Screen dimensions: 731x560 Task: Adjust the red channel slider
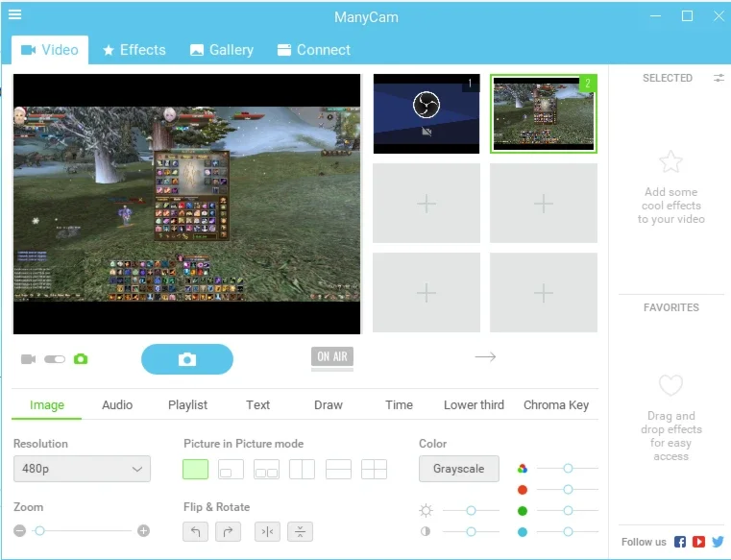[x=568, y=489]
